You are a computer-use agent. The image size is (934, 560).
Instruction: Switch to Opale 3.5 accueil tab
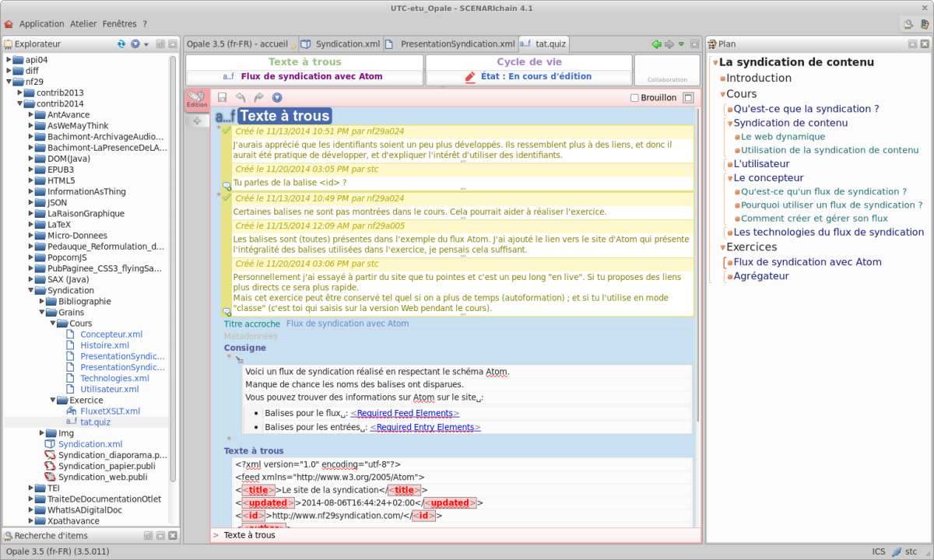(241, 44)
